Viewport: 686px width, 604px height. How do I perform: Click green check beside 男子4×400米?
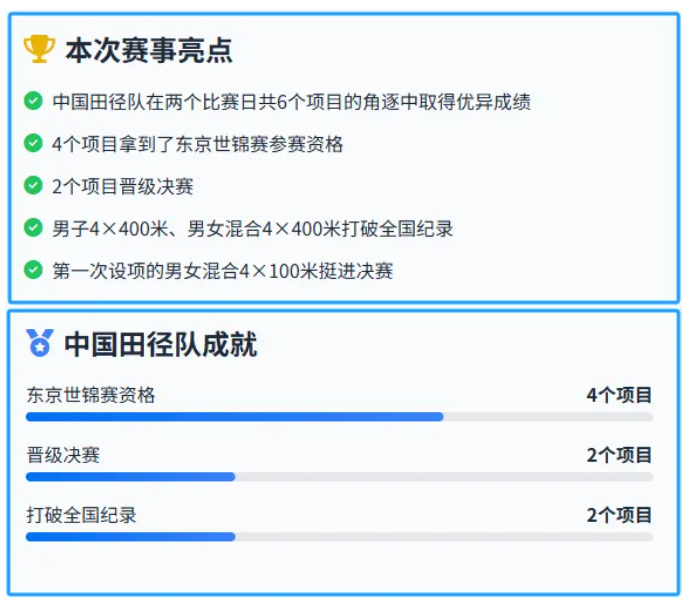33,227
